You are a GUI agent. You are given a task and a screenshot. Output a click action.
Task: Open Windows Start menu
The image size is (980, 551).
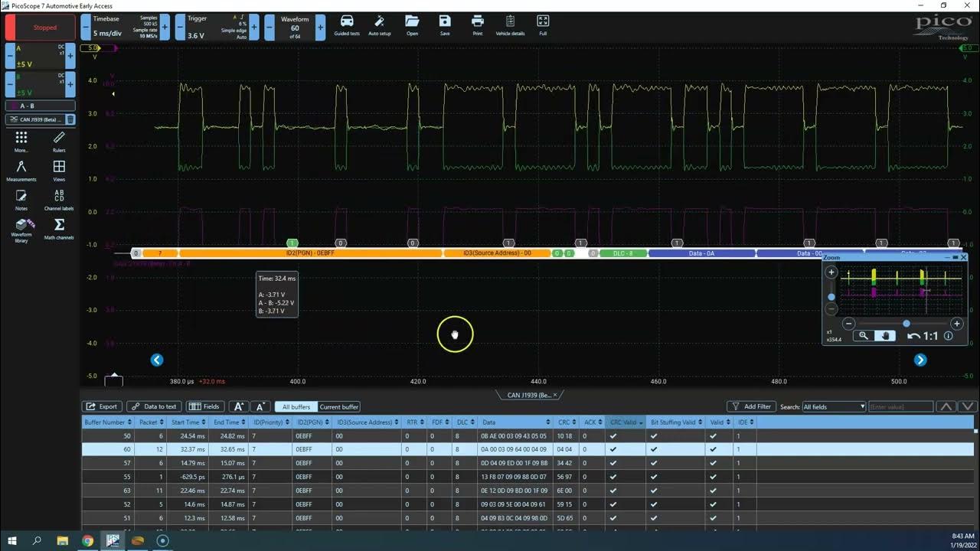[12, 540]
